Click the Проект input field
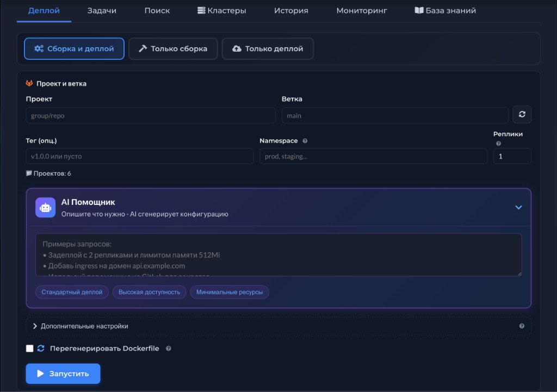This screenshot has height=392, width=557. tap(151, 115)
